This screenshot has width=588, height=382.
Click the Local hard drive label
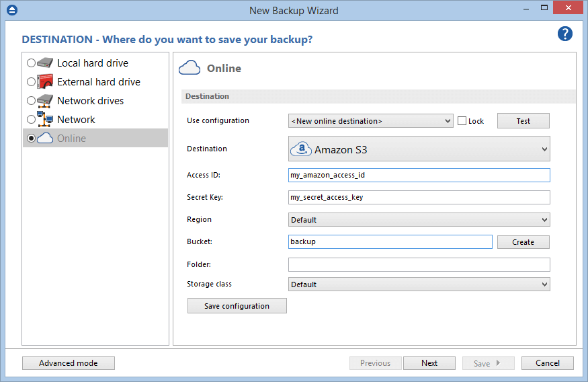click(93, 63)
